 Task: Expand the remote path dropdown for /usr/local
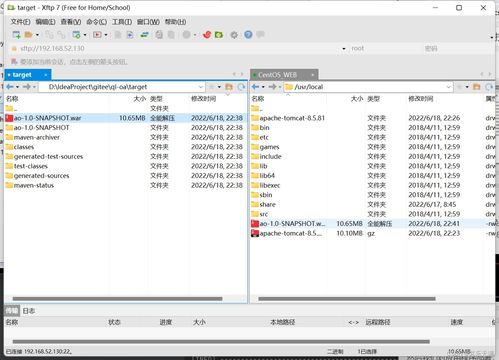448,87
